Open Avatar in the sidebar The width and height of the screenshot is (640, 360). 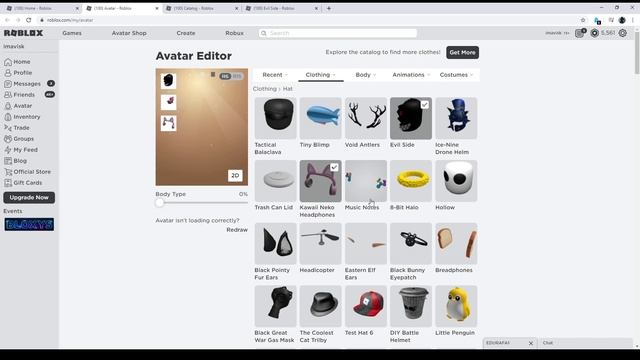pyautogui.click(x=18, y=106)
